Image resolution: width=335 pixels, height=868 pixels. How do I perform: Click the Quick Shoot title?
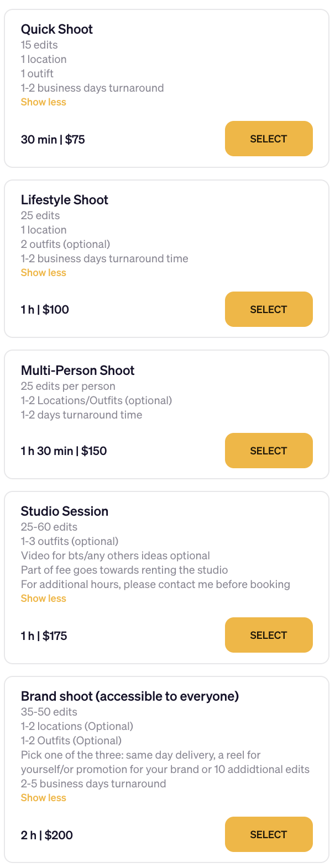[57, 29]
